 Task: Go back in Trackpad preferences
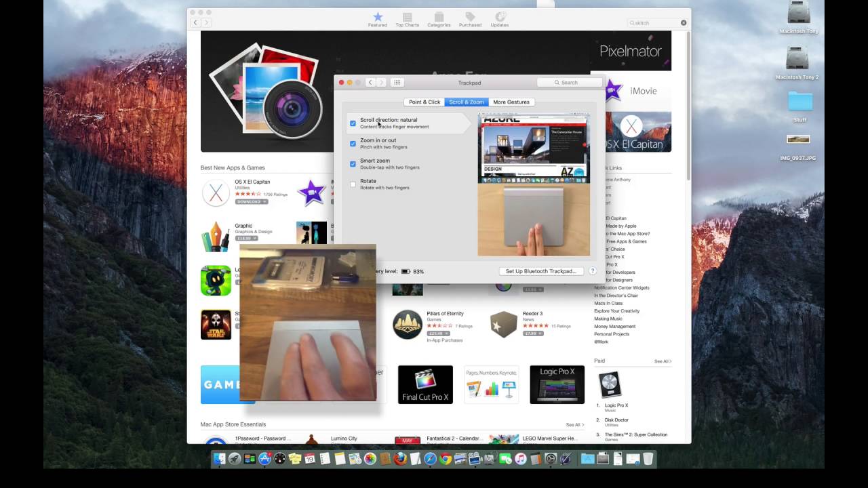tap(370, 82)
